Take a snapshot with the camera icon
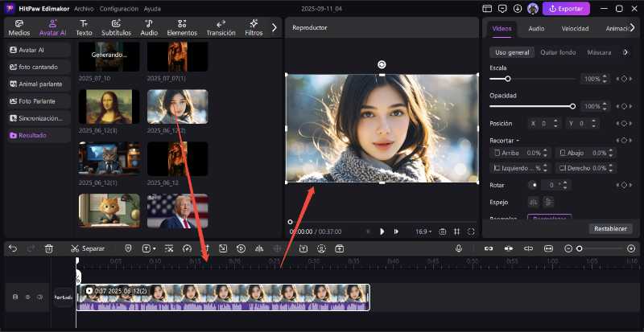This screenshot has height=332, width=644. tap(442, 232)
